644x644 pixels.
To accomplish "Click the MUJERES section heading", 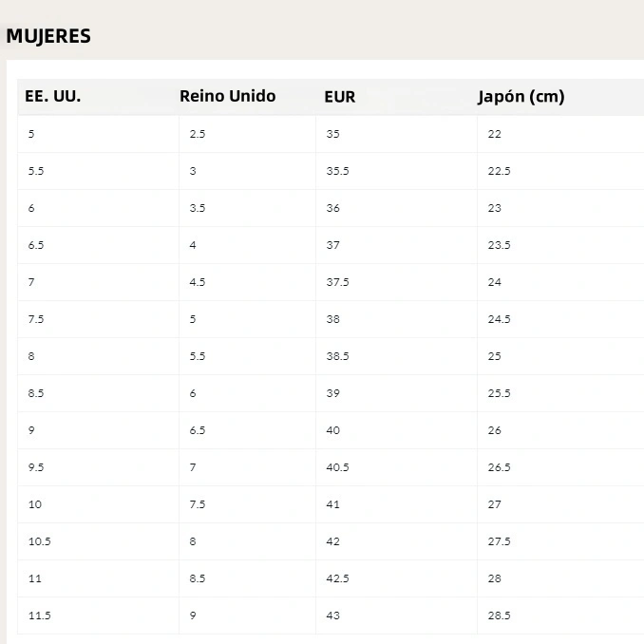I will 48,36.
